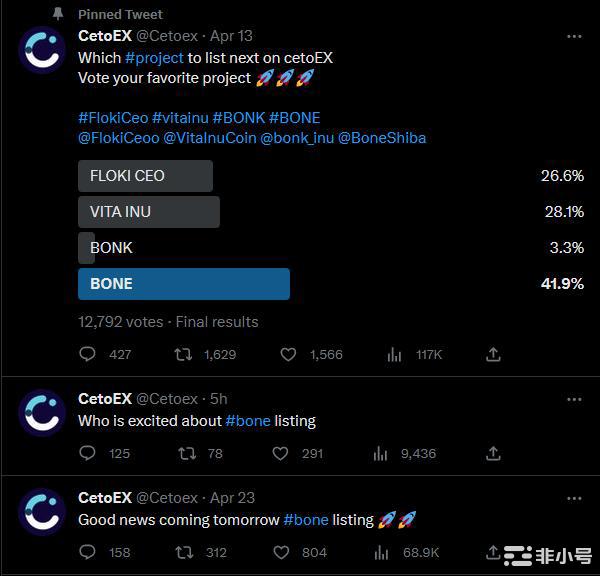Viewport: 600px width, 576px height.
Task: Retweet the 'Who is excited' tweet
Action: point(187,453)
